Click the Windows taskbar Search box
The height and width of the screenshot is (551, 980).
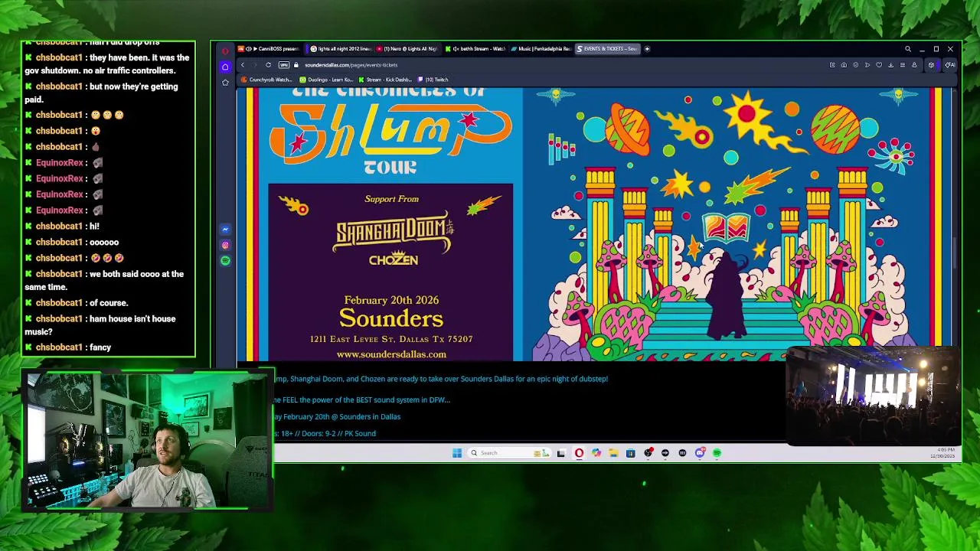coord(510,453)
